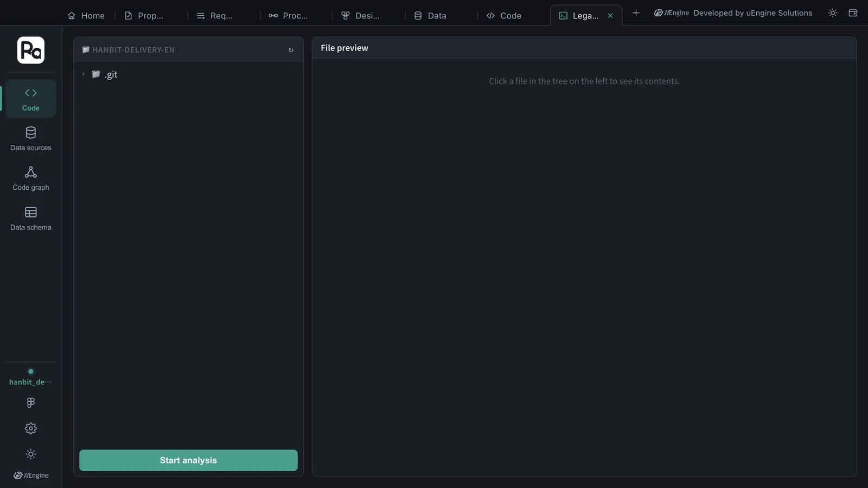Switch to the Home tab
Screen dimensions: 868x488
click(x=86, y=16)
